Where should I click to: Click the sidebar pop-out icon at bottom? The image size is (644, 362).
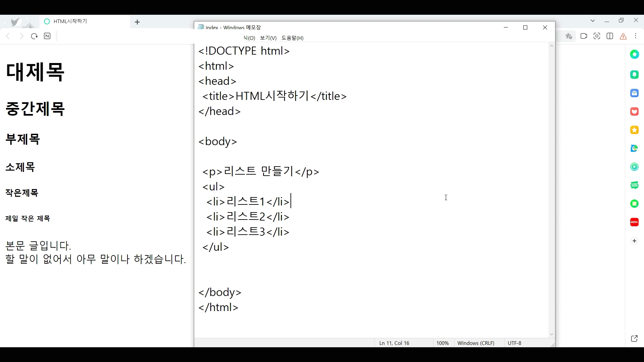[x=634, y=339]
